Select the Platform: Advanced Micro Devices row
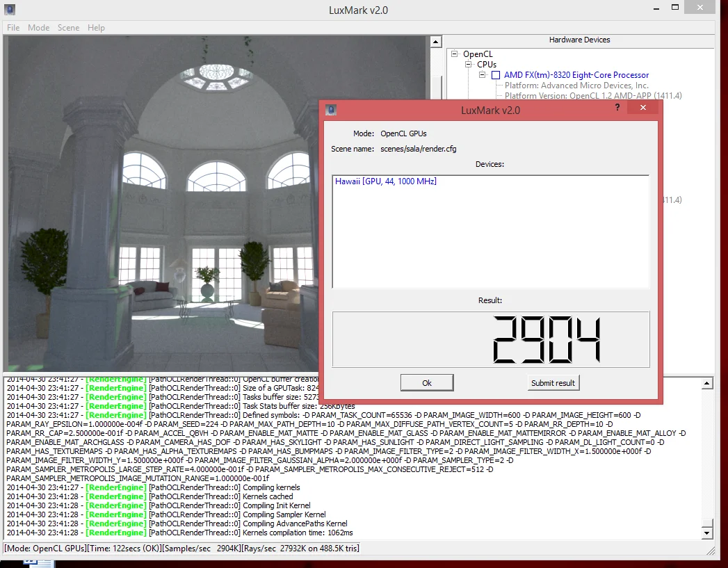Image resolution: width=728 pixels, height=568 pixels. pos(576,86)
